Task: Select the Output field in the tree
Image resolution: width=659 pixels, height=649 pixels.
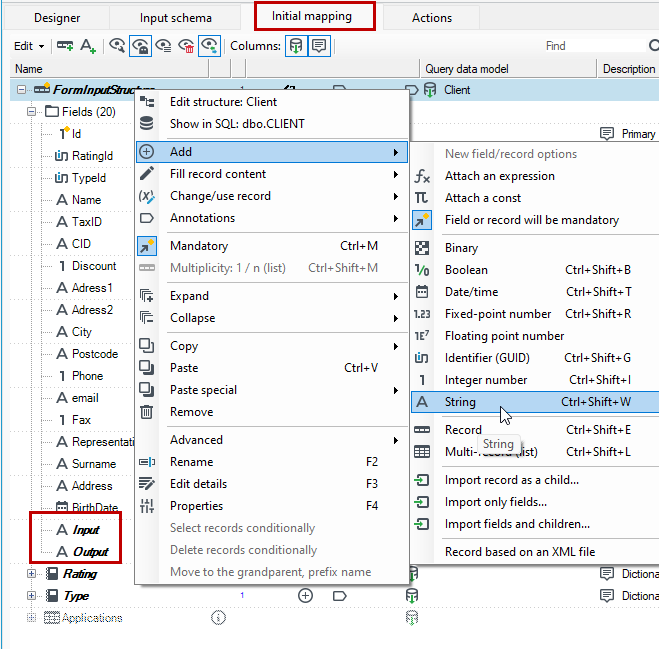Action: (x=90, y=552)
